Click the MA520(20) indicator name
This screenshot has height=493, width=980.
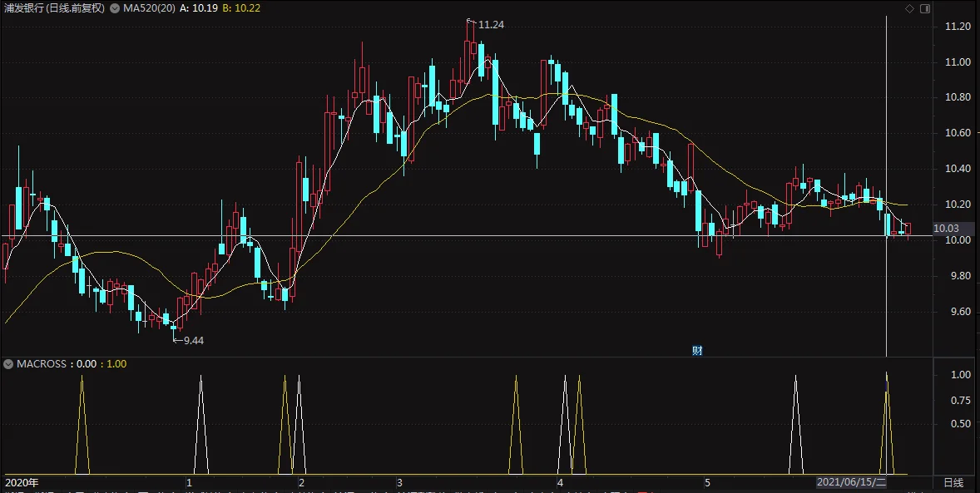[148, 9]
